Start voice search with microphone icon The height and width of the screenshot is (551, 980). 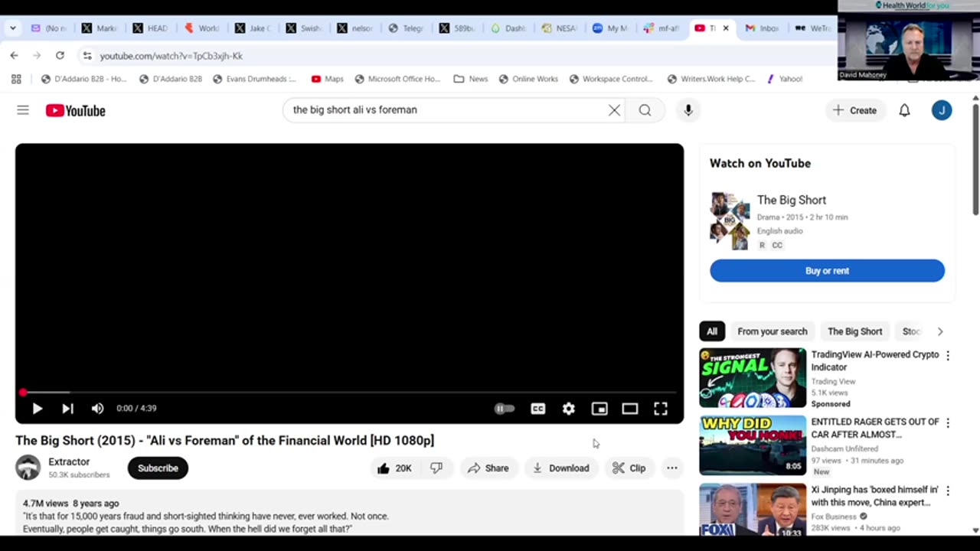coord(688,110)
